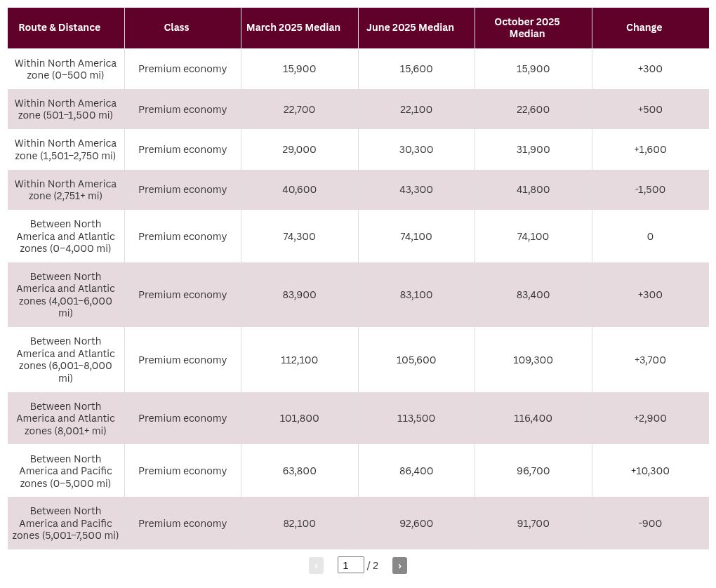This screenshot has width=716, height=588.
Task: Click previous page arrow button
Action: pos(316,566)
